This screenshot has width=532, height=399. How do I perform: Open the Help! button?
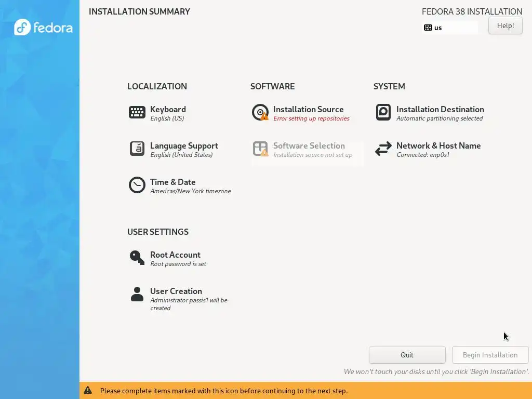pos(505,25)
